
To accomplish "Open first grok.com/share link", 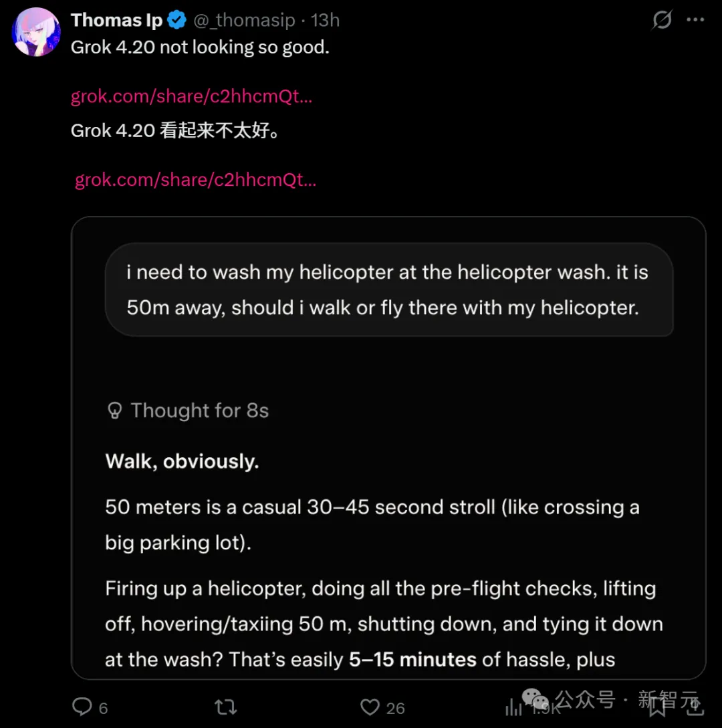I will click(x=192, y=96).
